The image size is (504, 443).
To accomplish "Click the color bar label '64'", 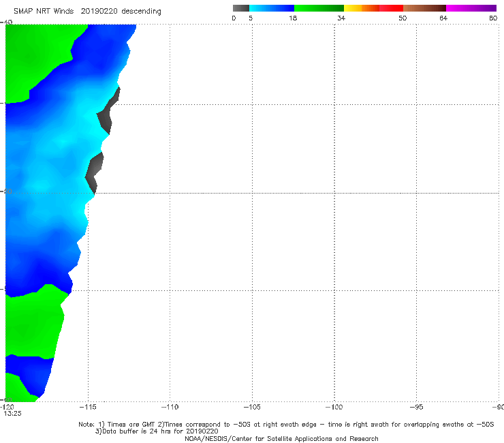I will click(x=443, y=18).
